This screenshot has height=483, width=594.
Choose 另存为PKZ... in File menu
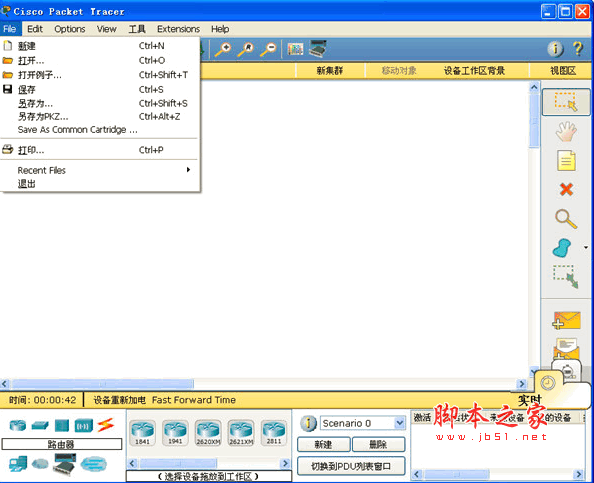click(99, 116)
